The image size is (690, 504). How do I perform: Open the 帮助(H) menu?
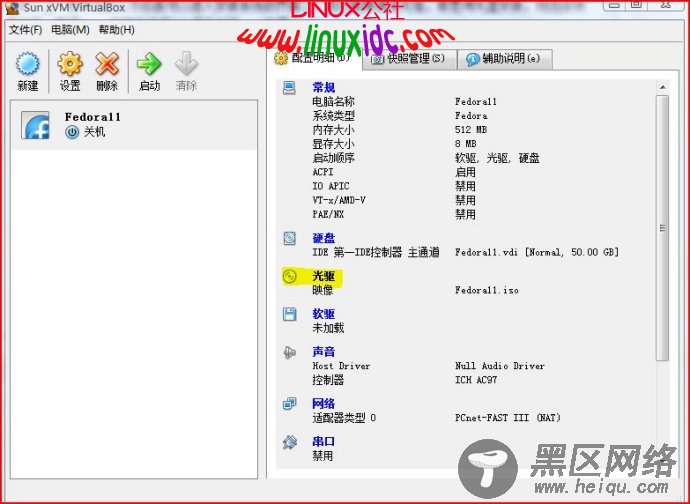(117, 30)
